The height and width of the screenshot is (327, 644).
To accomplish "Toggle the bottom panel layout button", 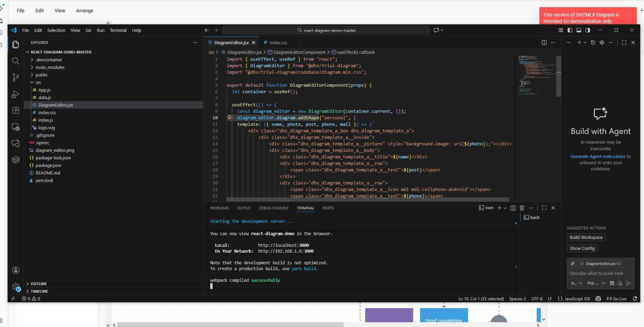I will (x=579, y=30).
